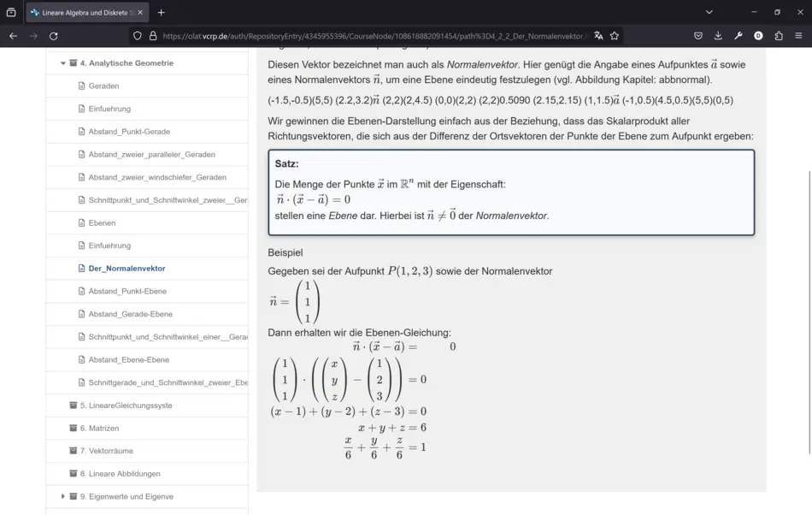
Task: Go to the Ebenen page in sidebar
Action: [x=103, y=223]
